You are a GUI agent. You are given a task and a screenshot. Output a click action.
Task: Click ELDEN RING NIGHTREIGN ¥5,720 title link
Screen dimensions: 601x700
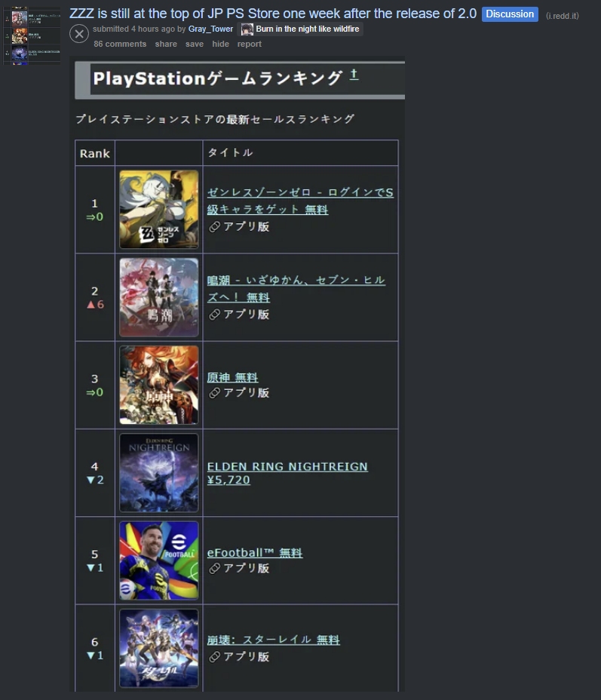[x=287, y=473]
